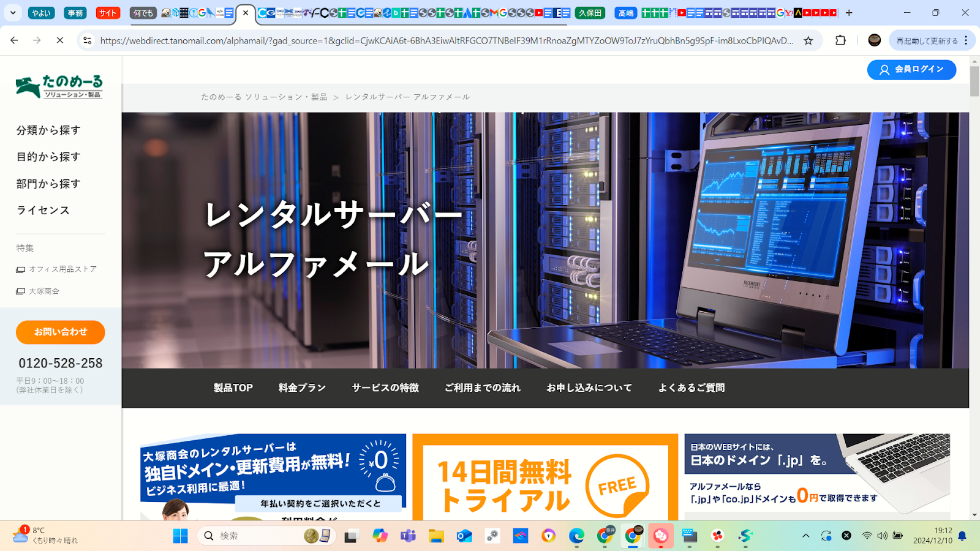Go back to the previous page
Screen dimensions: 980x551
point(14,40)
